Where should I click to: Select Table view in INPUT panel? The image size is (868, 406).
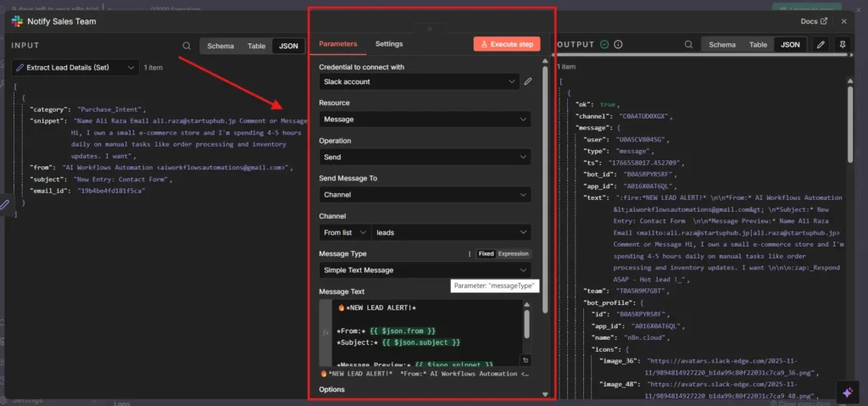coord(256,46)
